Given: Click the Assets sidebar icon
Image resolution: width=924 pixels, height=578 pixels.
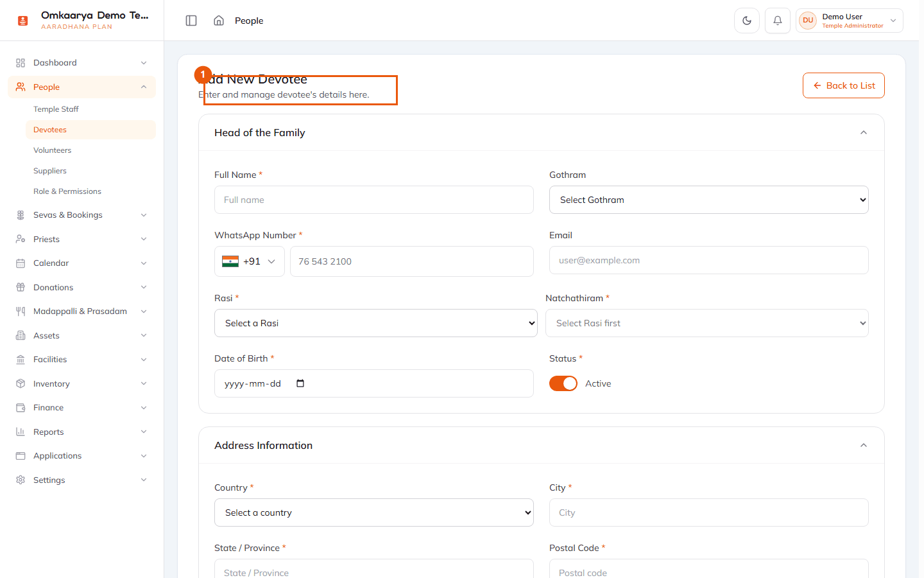Looking at the screenshot, I should click(x=21, y=335).
